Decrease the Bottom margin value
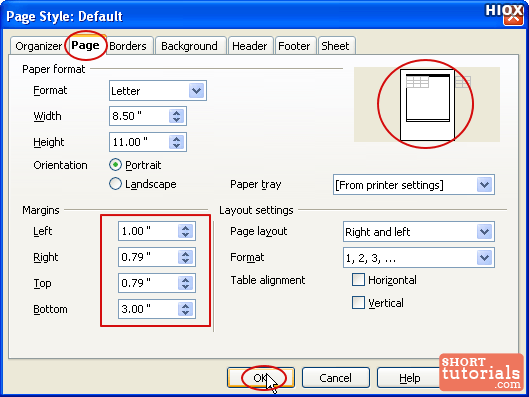 coord(186,313)
